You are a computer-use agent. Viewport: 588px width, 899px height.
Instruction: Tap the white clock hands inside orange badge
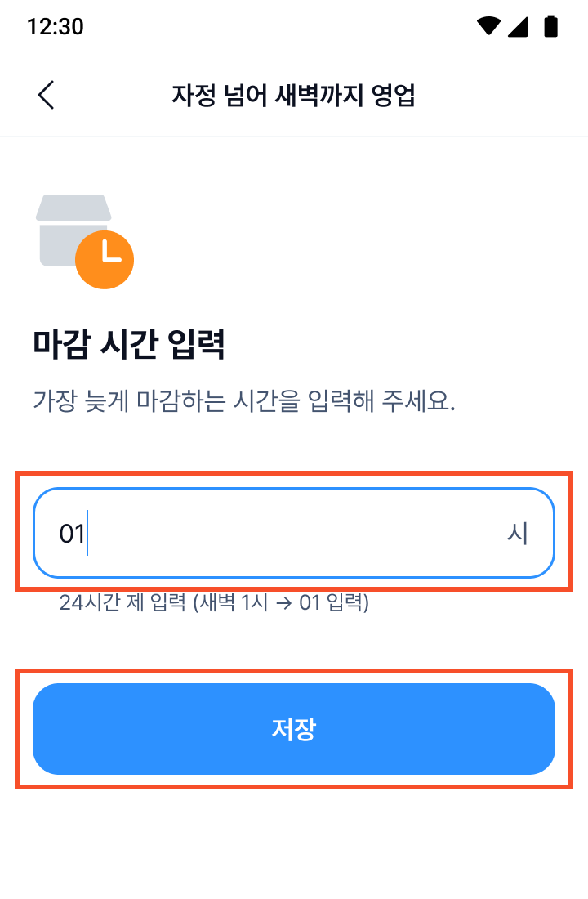[108, 253]
